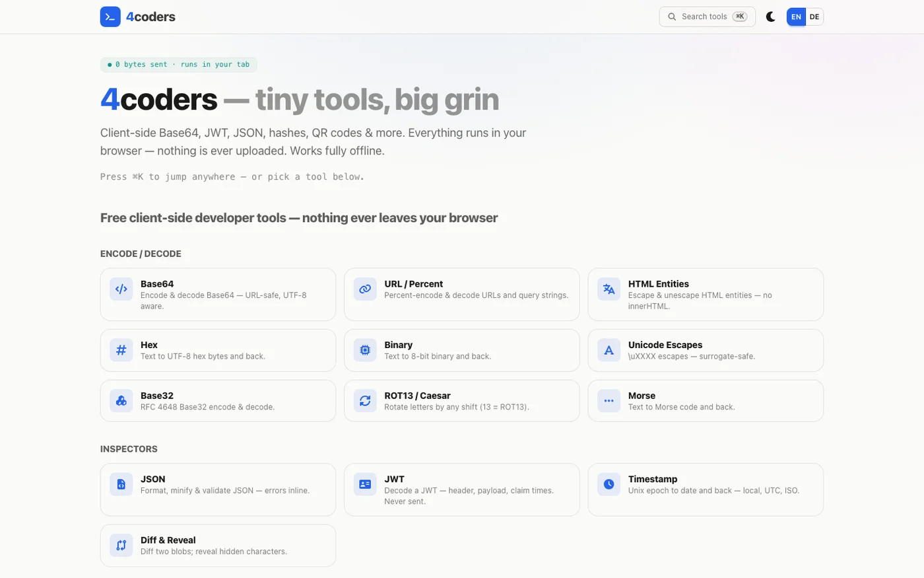Image resolution: width=924 pixels, height=578 pixels.
Task: Open the HTML Entities tool title
Action: click(x=659, y=284)
